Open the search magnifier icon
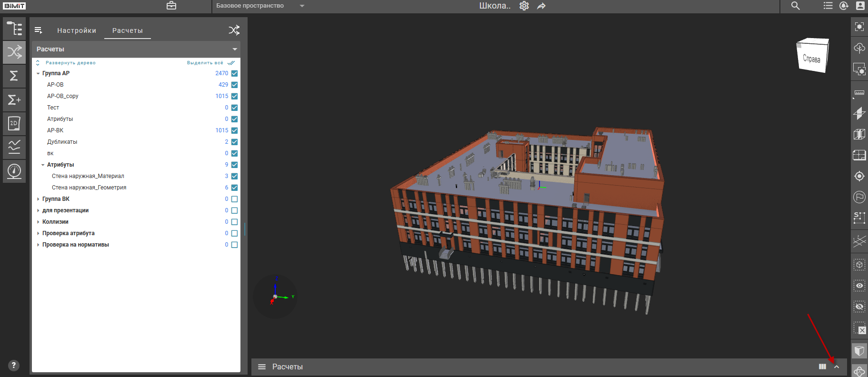This screenshot has height=377, width=868. point(796,6)
